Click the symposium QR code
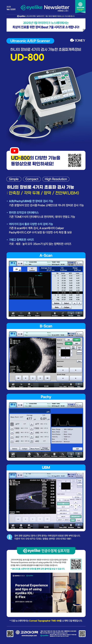The height and width of the screenshot is (644, 92). point(76,564)
